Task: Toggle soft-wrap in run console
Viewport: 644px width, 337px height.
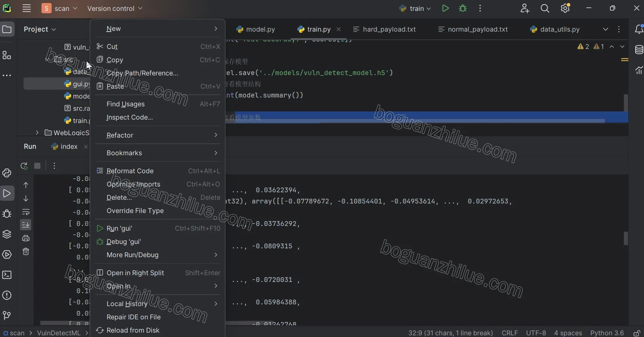Action: [26, 212]
